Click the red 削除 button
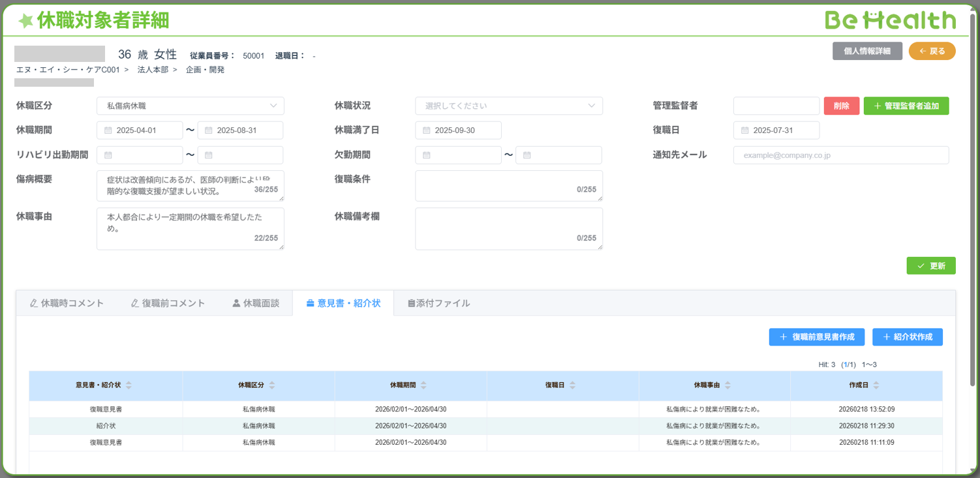Image resolution: width=980 pixels, height=478 pixels. pyautogui.click(x=841, y=106)
